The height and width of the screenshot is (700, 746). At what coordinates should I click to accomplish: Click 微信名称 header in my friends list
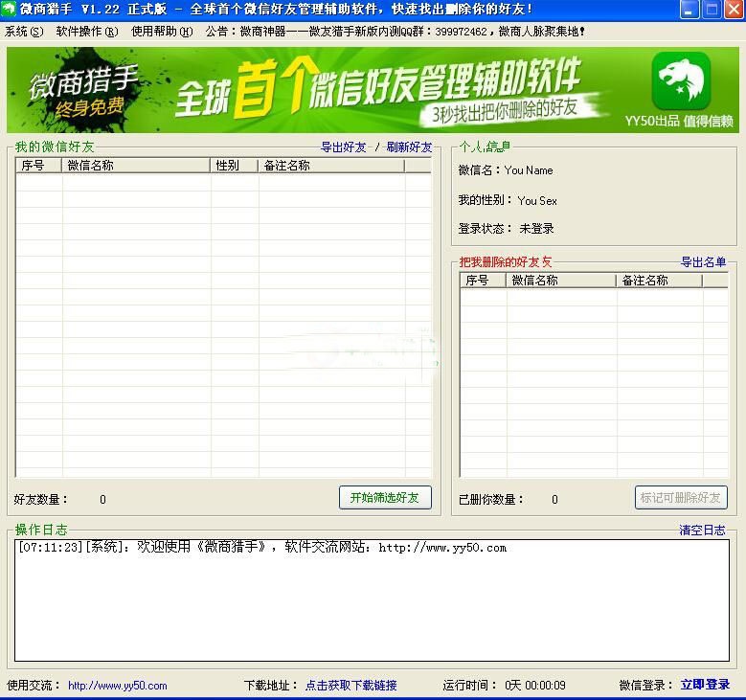[x=136, y=165]
